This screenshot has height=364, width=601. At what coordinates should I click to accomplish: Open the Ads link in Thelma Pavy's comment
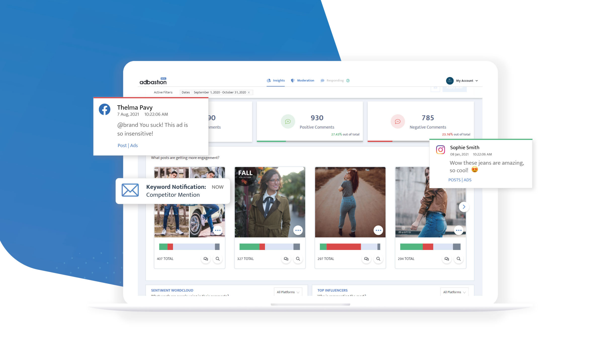click(x=134, y=146)
